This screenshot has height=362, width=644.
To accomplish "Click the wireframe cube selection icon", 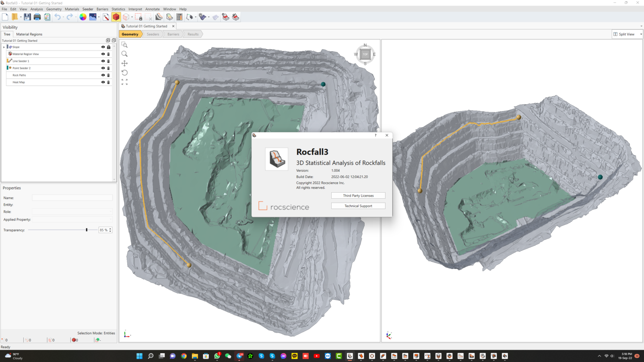I will 126,17.
